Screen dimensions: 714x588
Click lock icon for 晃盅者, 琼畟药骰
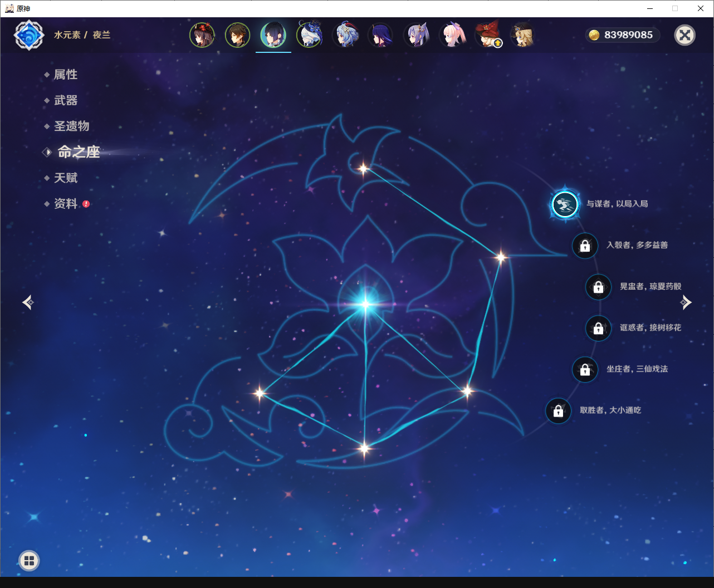coord(598,287)
